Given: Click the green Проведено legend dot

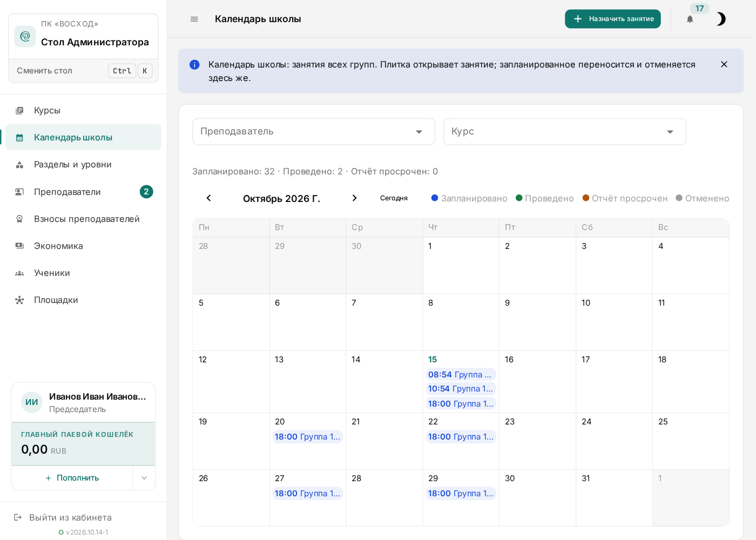Looking at the screenshot, I should 519,198.
